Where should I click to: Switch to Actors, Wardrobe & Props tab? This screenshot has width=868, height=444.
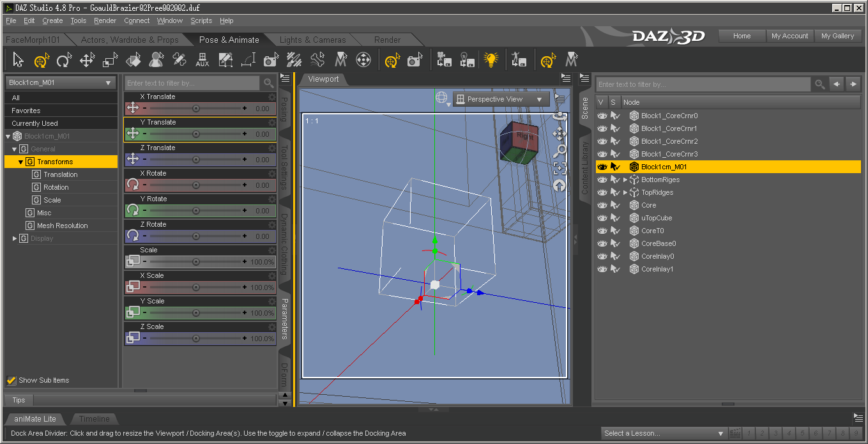tap(130, 40)
